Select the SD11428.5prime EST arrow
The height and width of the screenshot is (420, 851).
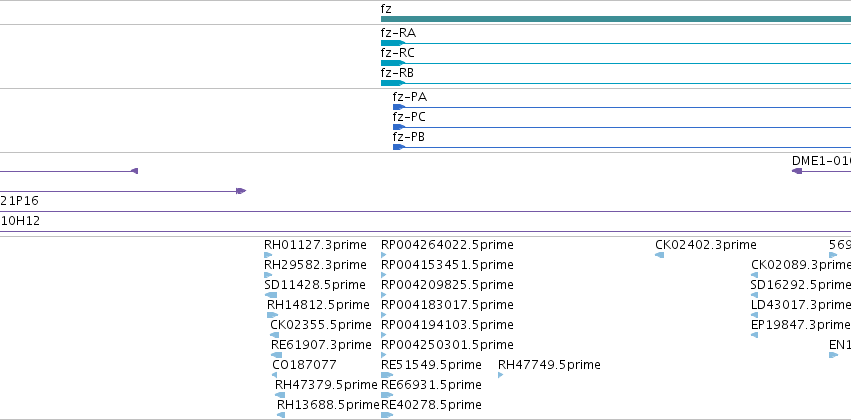point(271,295)
